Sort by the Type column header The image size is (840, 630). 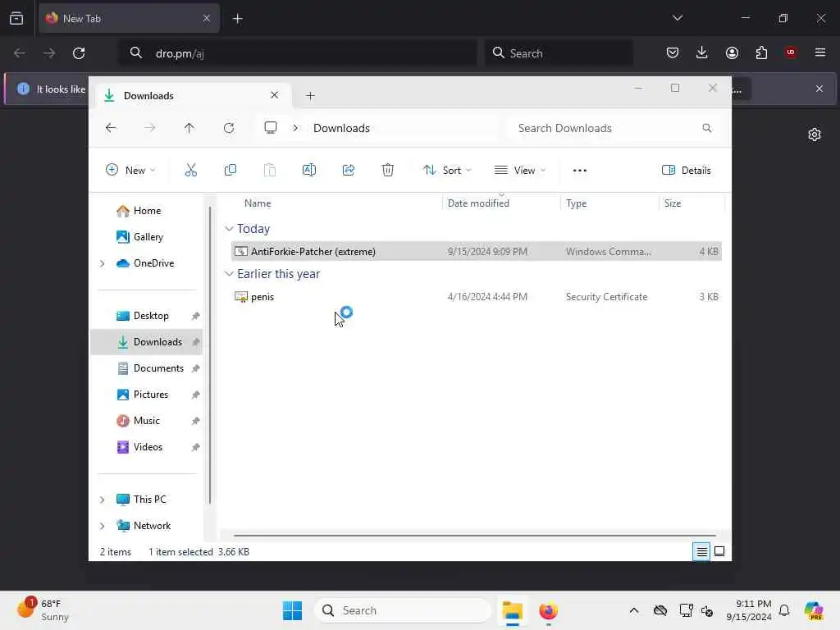click(577, 203)
